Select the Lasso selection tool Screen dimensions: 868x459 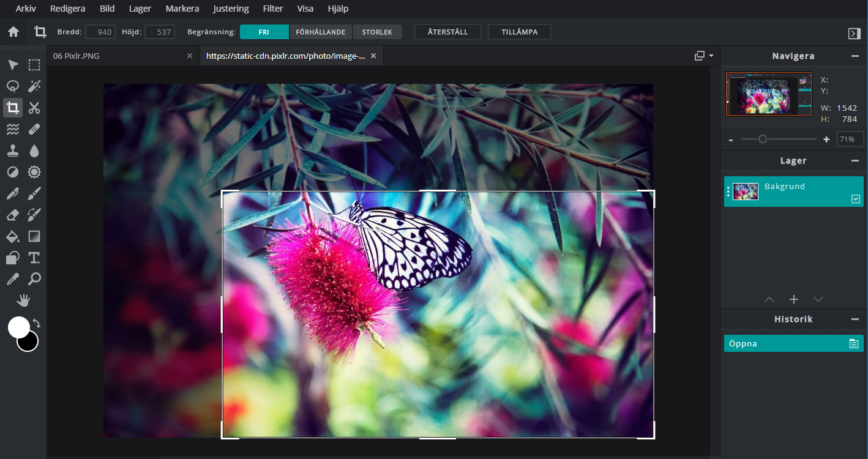[12, 86]
